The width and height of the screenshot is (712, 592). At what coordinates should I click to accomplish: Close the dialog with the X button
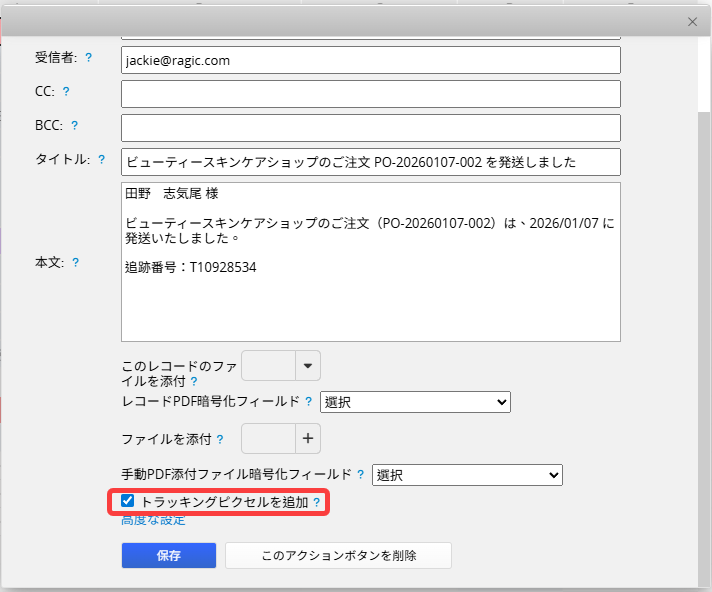[x=692, y=21]
